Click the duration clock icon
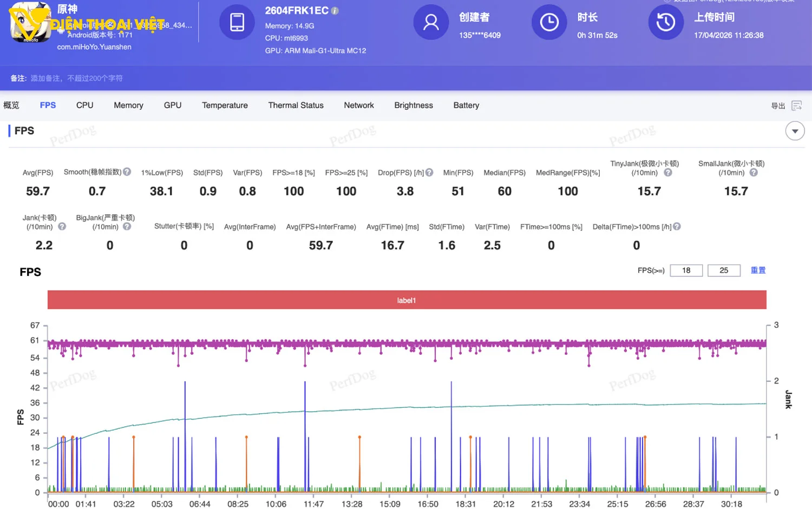 tap(549, 22)
